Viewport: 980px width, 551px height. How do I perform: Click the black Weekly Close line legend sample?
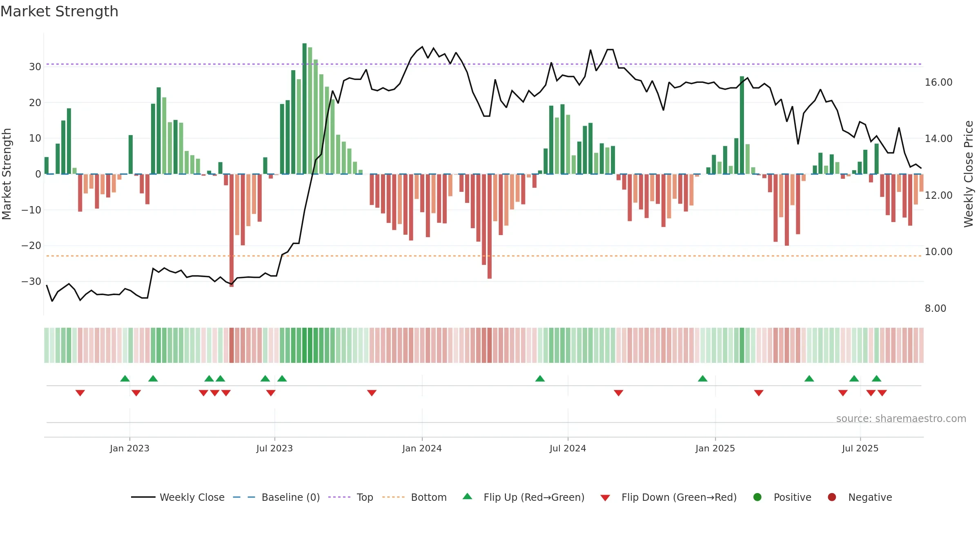pyautogui.click(x=143, y=497)
